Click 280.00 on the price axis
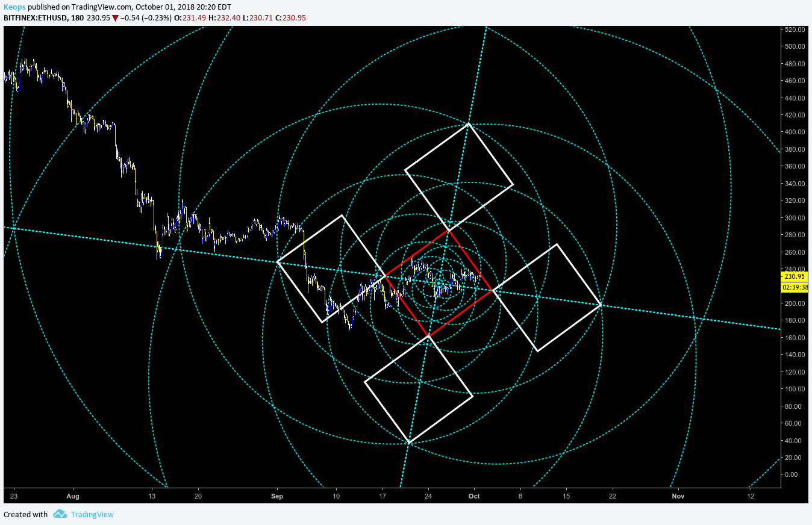Image resolution: width=812 pixels, height=525 pixels. [x=794, y=235]
